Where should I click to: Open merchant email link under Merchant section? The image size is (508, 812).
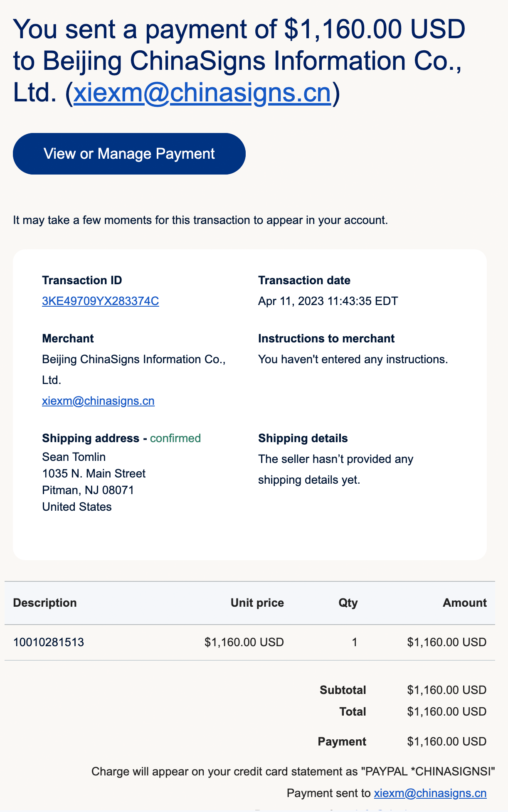pos(99,401)
